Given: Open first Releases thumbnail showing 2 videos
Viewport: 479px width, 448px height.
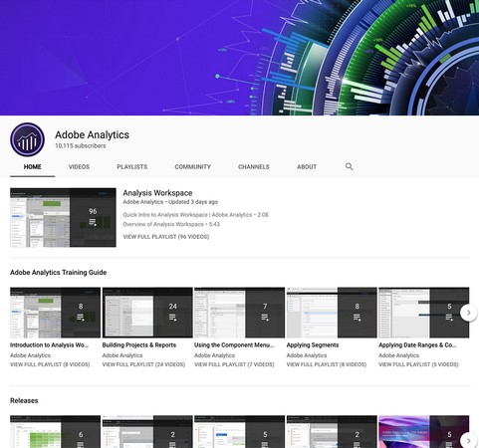Looking at the screenshot, I should pos(147,432).
